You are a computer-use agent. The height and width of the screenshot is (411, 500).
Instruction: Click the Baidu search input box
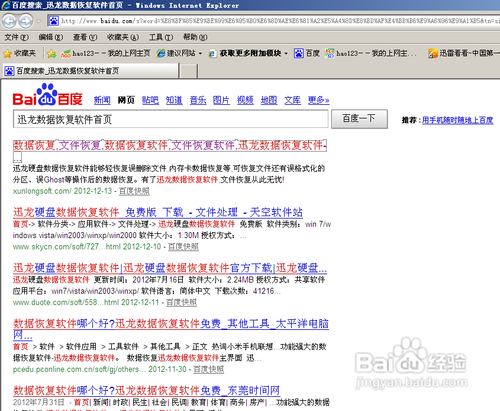coord(171,119)
